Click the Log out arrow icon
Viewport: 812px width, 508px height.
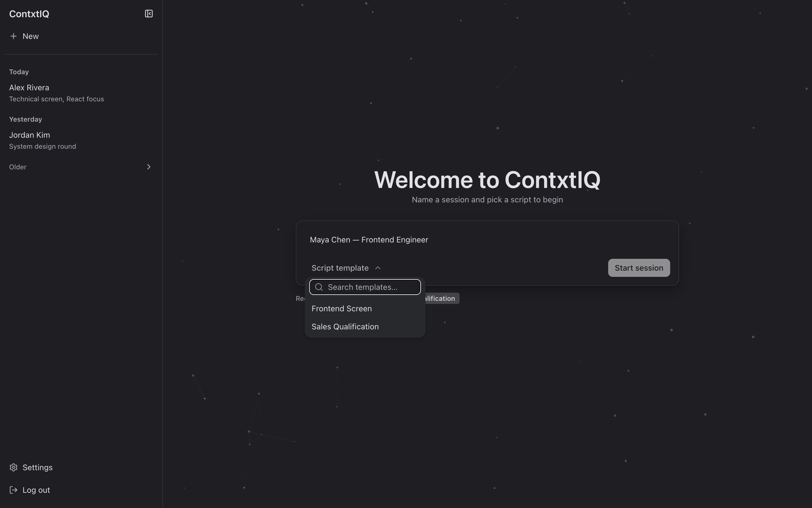click(x=14, y=490)
